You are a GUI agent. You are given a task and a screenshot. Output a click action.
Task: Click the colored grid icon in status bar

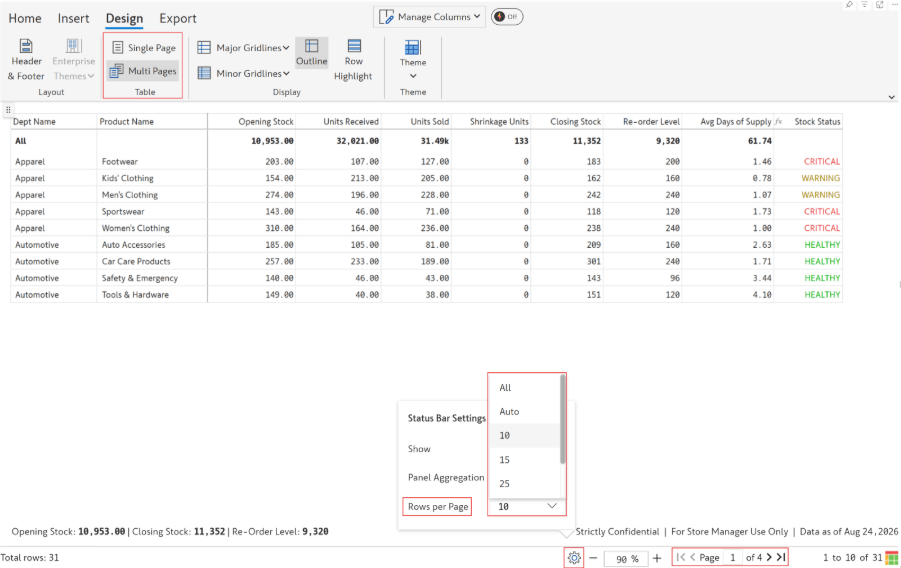[892, 558]
